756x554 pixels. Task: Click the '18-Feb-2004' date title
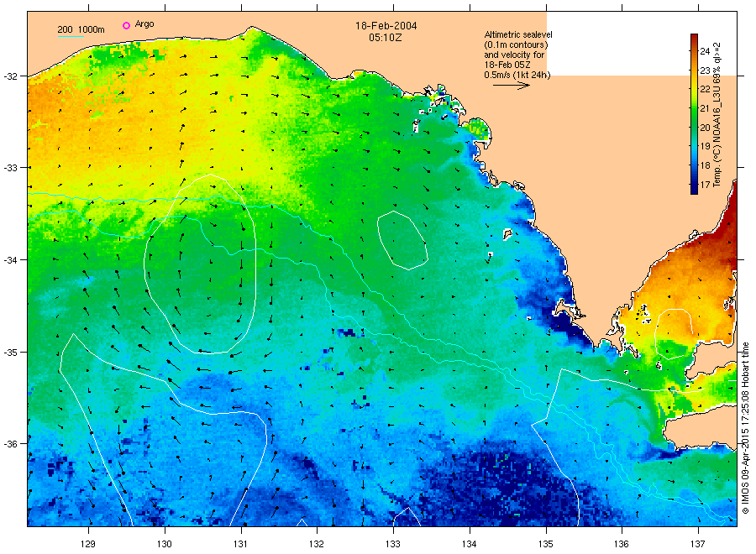point(386,26)
